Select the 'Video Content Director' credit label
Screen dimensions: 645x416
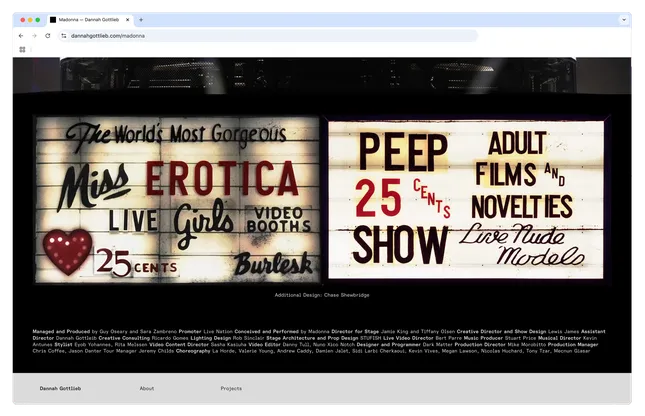(x=179, y=344)
